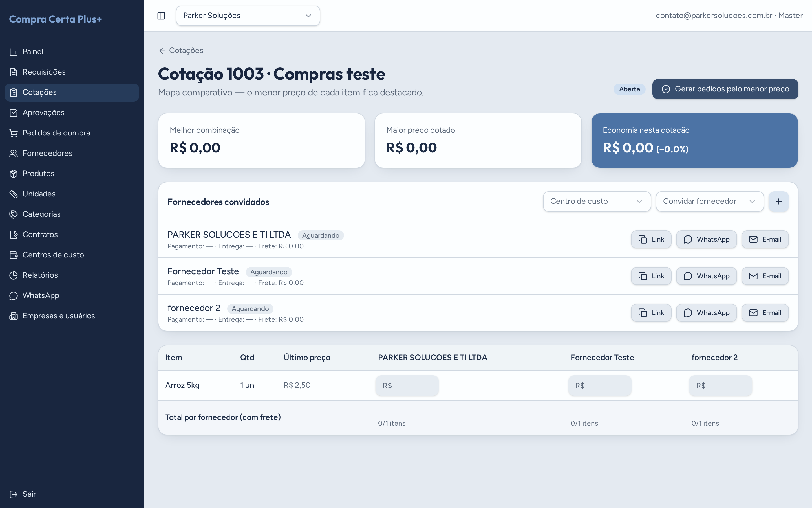This screenshot has width=812, height=508.
Task: Copy Link for Fornecedor Teste
Action: pyautogui.click(x=651, y=276)
